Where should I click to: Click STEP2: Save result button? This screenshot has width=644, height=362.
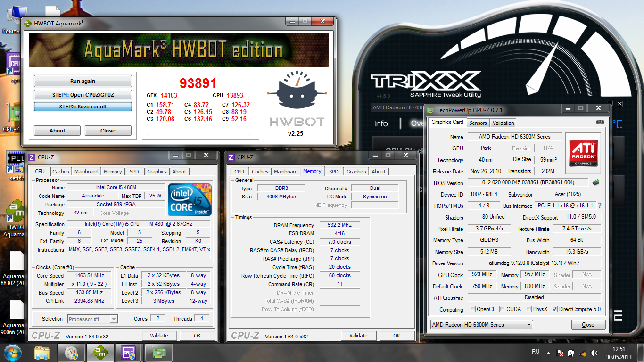(83, 107)
